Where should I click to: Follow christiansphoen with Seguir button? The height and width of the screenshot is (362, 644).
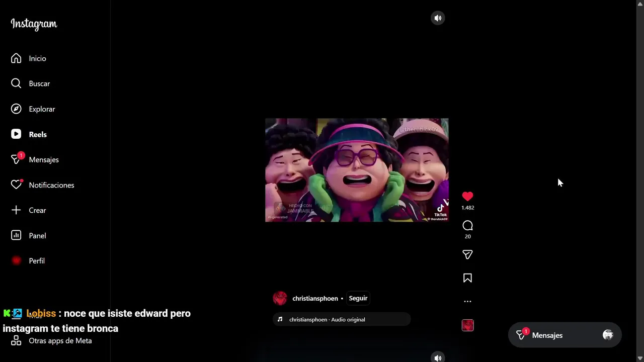coord(358,298)
